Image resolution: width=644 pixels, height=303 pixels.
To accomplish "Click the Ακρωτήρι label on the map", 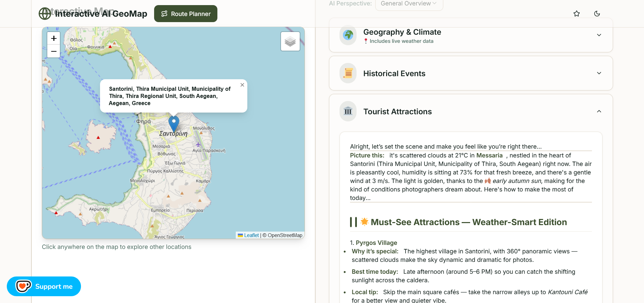I will pos(99,209).
